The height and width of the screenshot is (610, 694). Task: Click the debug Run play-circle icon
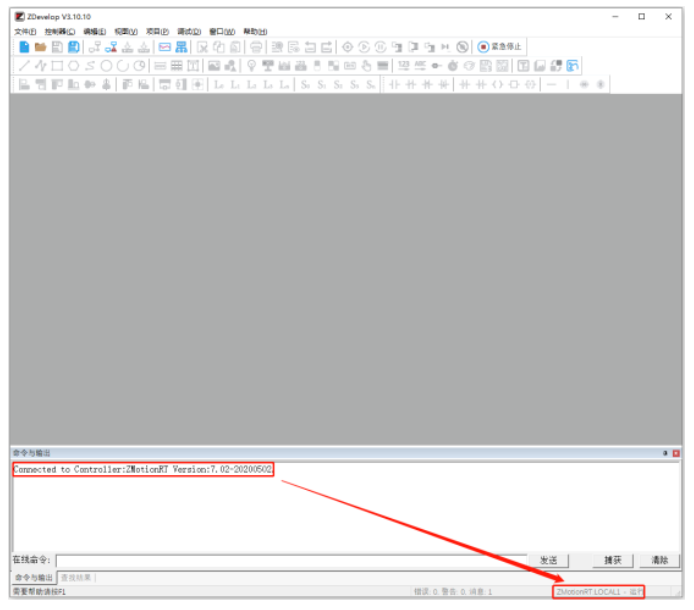(x=364, y=46)
